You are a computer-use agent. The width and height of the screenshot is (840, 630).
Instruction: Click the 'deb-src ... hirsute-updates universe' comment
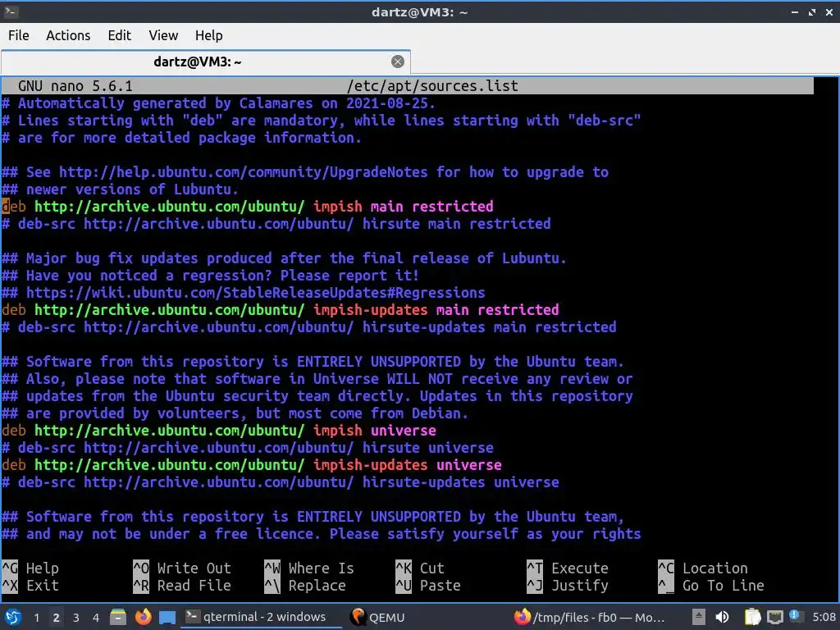tap(281, 482)
